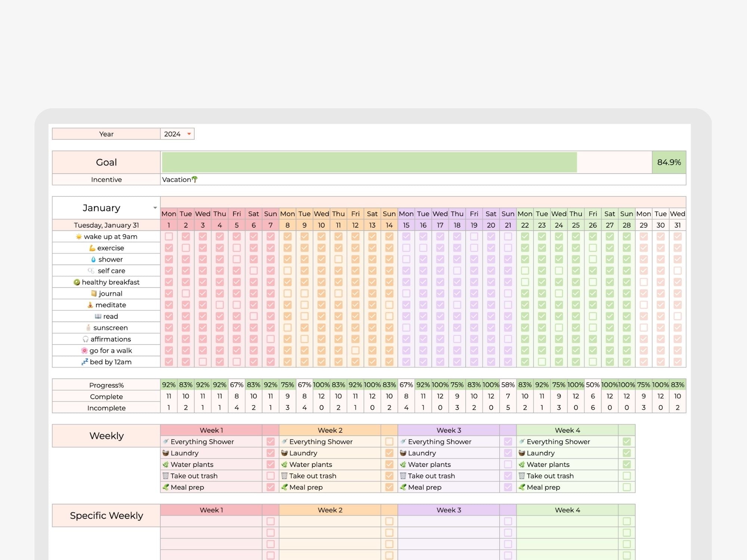Click the basket icon beside Week 1 Laundry

pyautogui.click(x=166, y=453)
